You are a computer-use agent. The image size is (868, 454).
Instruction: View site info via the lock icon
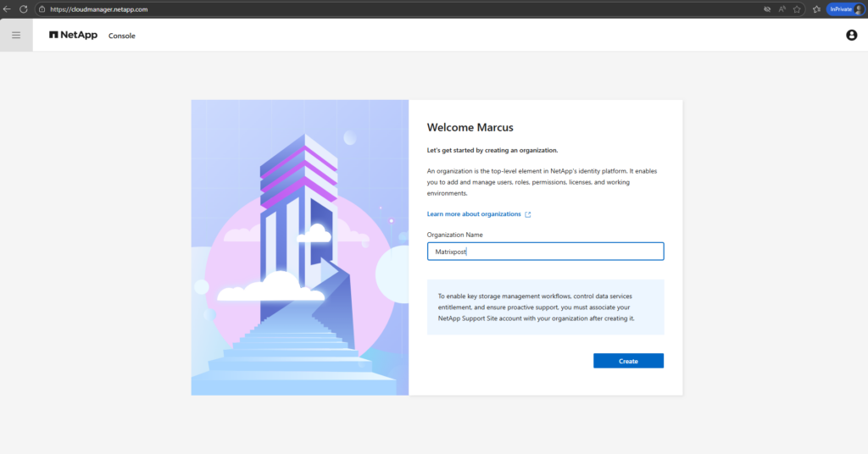[41, 8]
